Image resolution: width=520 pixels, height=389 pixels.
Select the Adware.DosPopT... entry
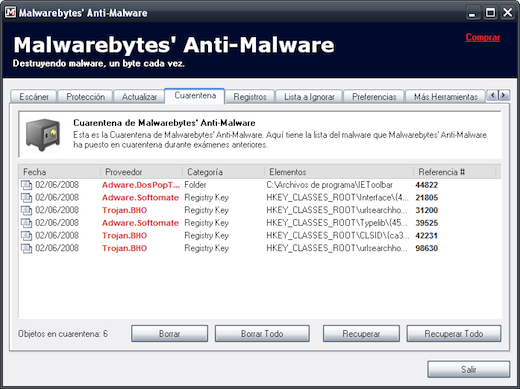pos(141,185)
